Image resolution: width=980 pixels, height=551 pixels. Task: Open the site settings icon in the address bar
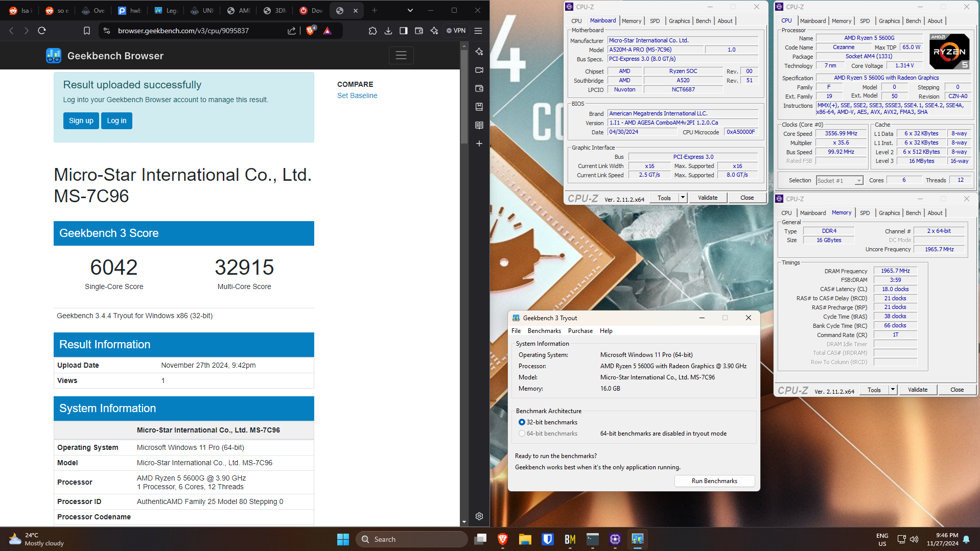[x=107, y=31]
